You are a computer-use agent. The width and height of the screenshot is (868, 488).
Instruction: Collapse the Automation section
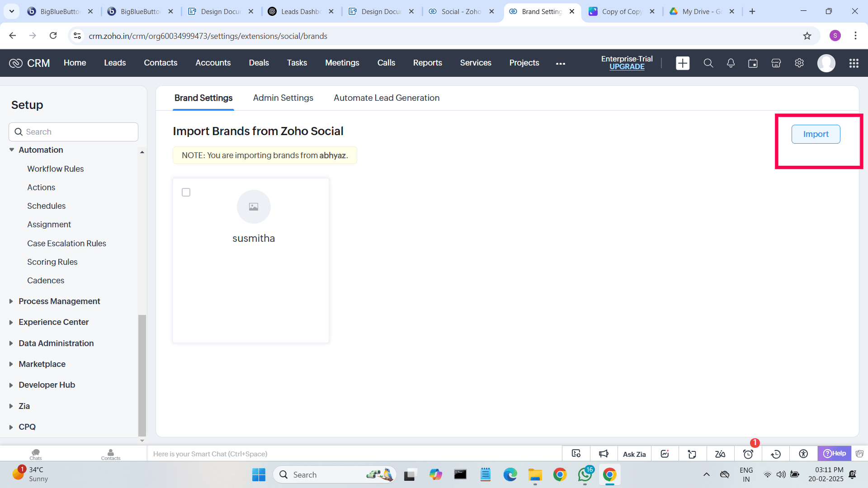[x=12, y=150]
